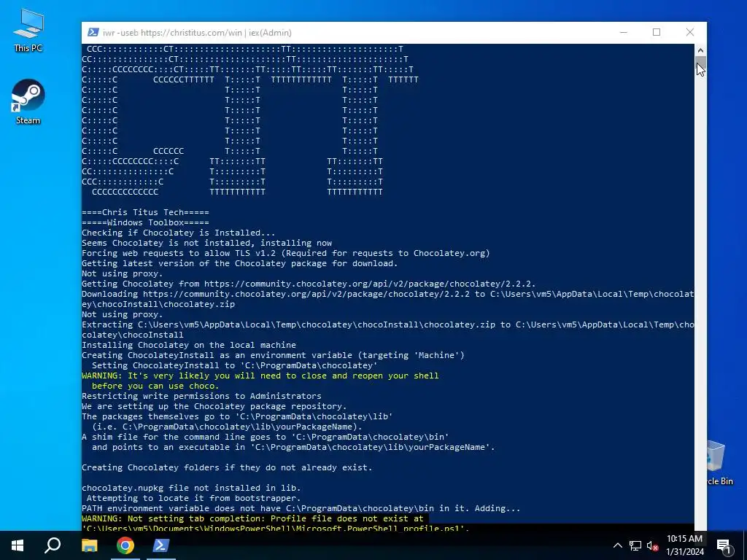Maximize the PowerShell window

(x=657, y=32)
